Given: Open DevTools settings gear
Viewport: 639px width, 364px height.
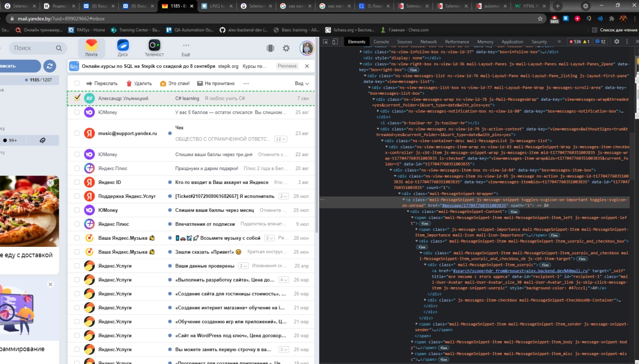Looking at the screenshot, I should click(x=617, y=42).
